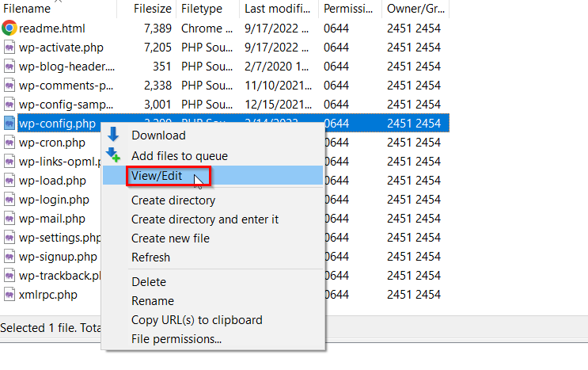Select the wp-login.php file name

(54, 200)
